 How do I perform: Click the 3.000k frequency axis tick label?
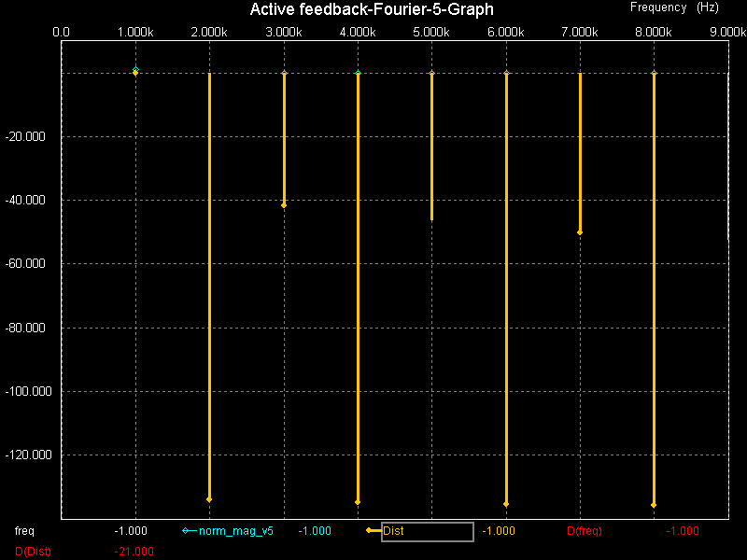click(x=284, y=32)
